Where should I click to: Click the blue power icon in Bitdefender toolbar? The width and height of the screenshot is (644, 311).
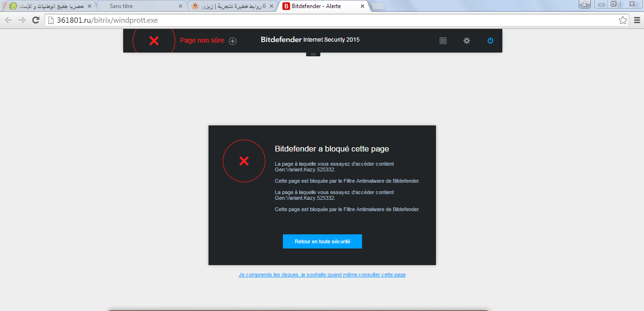coord(490,41)
